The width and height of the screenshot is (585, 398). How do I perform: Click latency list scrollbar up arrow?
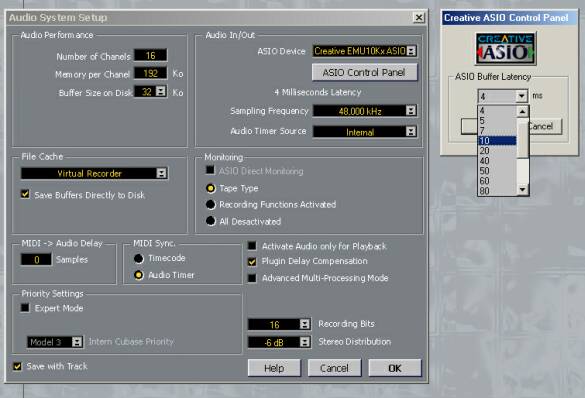[x=522, y=111]
